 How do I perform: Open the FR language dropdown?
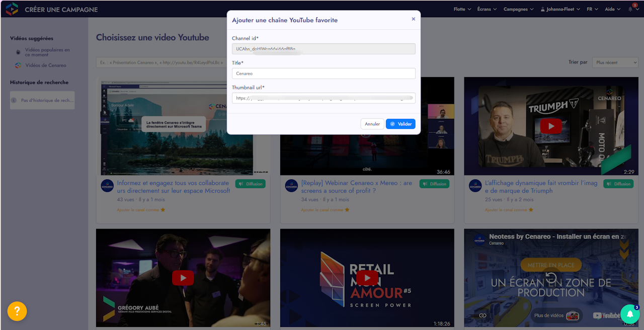tap(592, 9)
